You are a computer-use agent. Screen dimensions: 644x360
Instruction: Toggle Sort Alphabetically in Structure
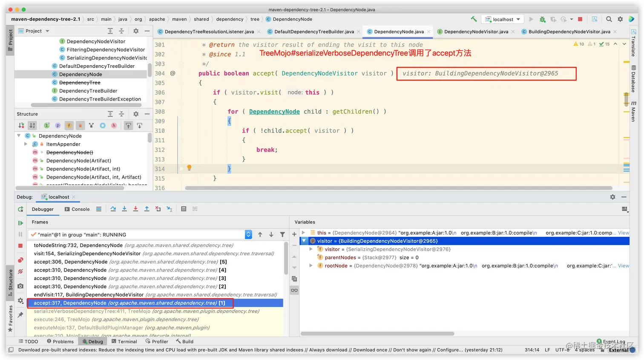tap(32, 125)
